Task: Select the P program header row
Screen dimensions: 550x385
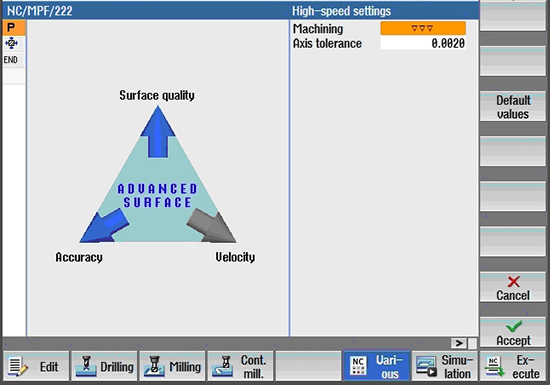Action: 14,28
